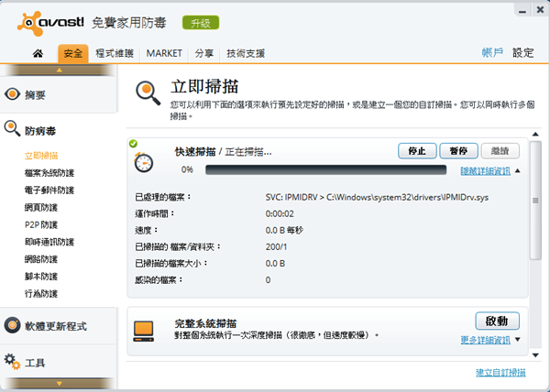Open 行為防護 in the sidebar
The image size is (550, 392).
pos(41,293)
